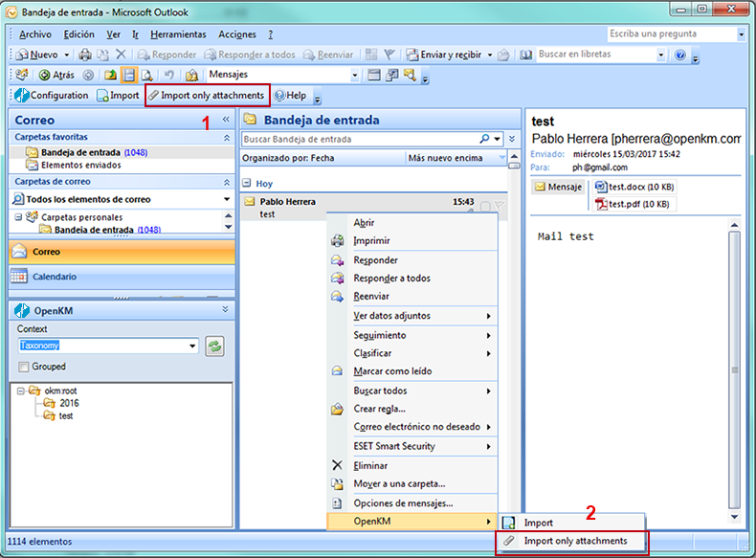Choose Responder a todos in context menu

coord(412,279)
